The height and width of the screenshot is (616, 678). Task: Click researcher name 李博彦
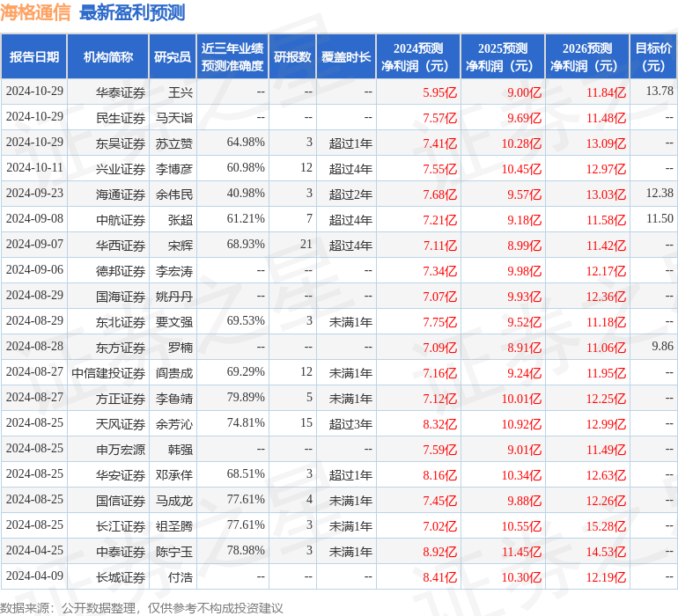point(174,169)
